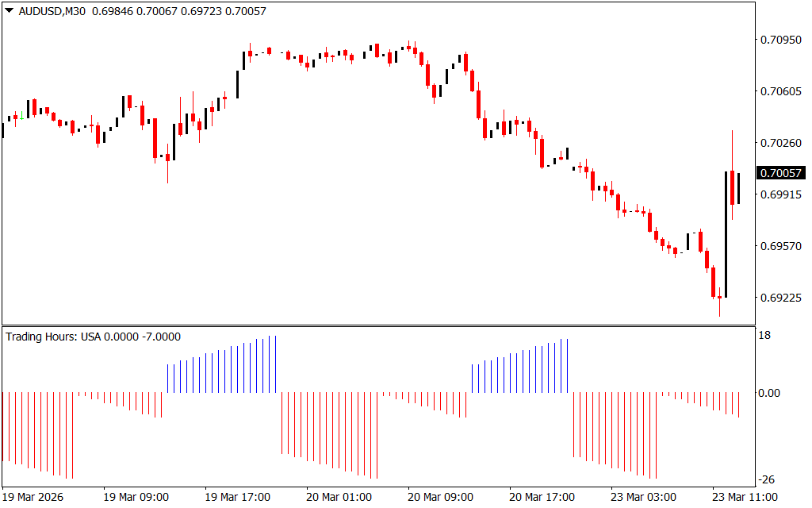Click the 0.69225 price axis label
Image resolution: width=812 pixels, height=508 pixels.
[x=780, y=298]
